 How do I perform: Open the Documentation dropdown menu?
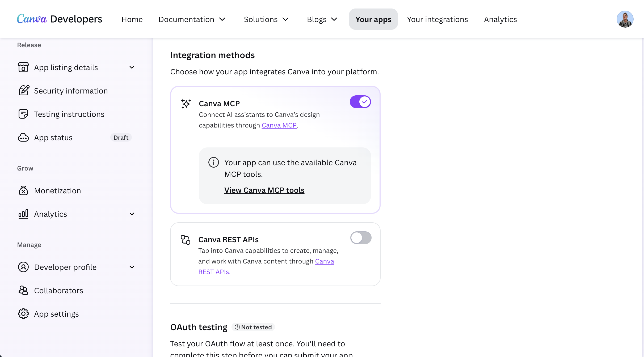click(192, 19)
